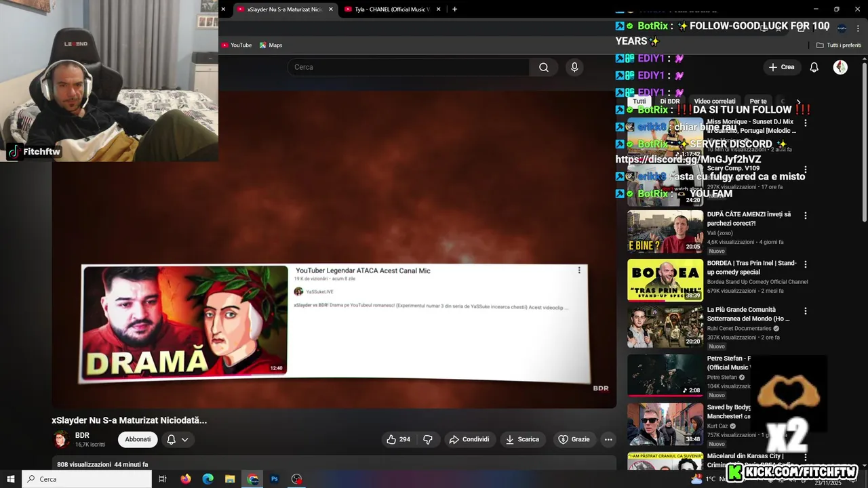Click the Condividi share button
The height and width of the screenshot is (488, 868).
[x=469, y=439]
